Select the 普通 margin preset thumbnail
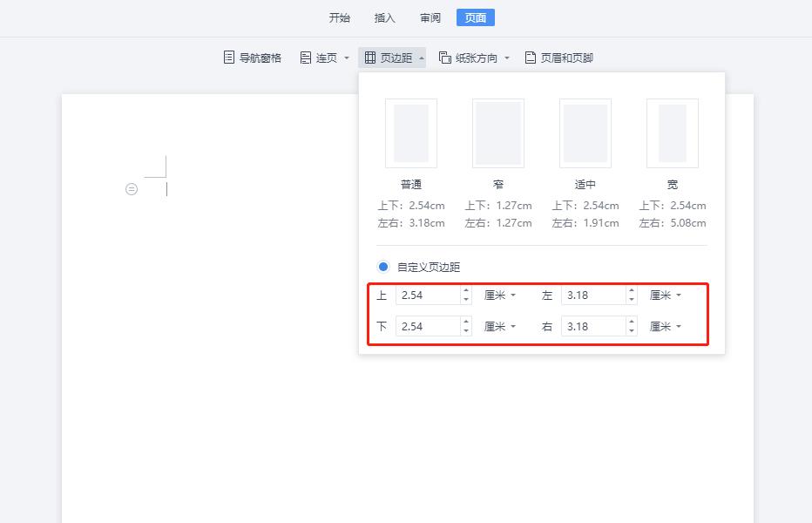812x523 pixels. pos(411,133)
